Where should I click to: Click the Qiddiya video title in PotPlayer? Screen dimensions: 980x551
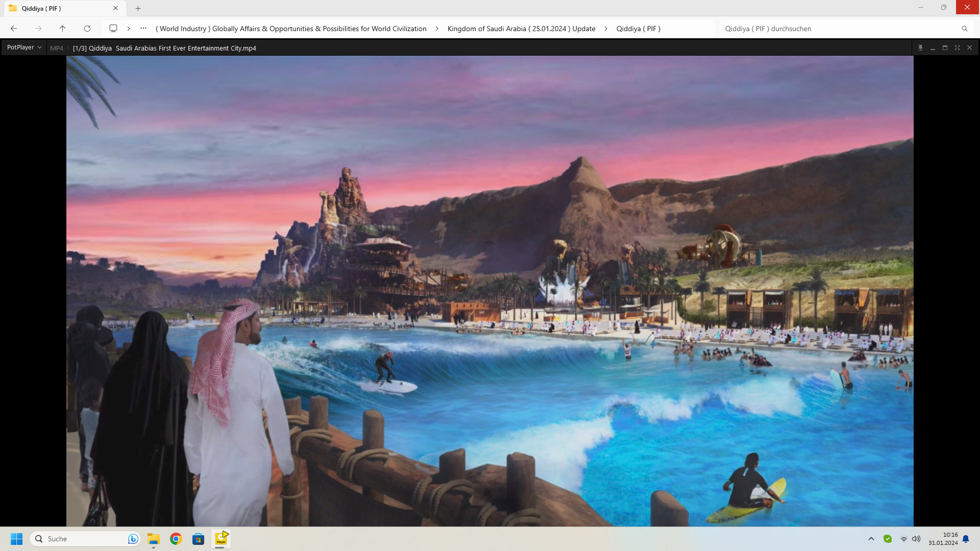tap(164, 48)
